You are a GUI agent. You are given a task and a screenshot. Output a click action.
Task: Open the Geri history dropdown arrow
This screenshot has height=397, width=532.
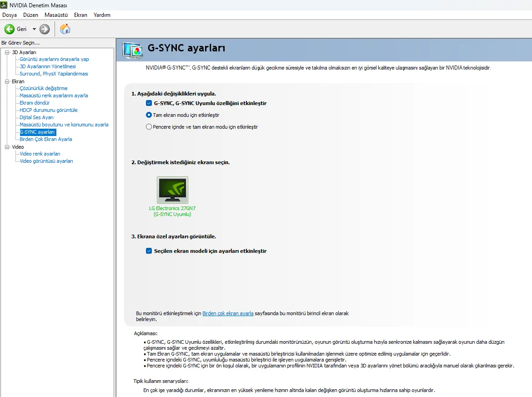[34, 29]
